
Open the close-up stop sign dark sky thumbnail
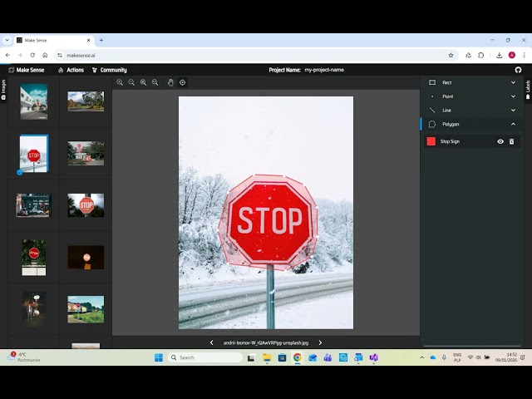(86, 205)
